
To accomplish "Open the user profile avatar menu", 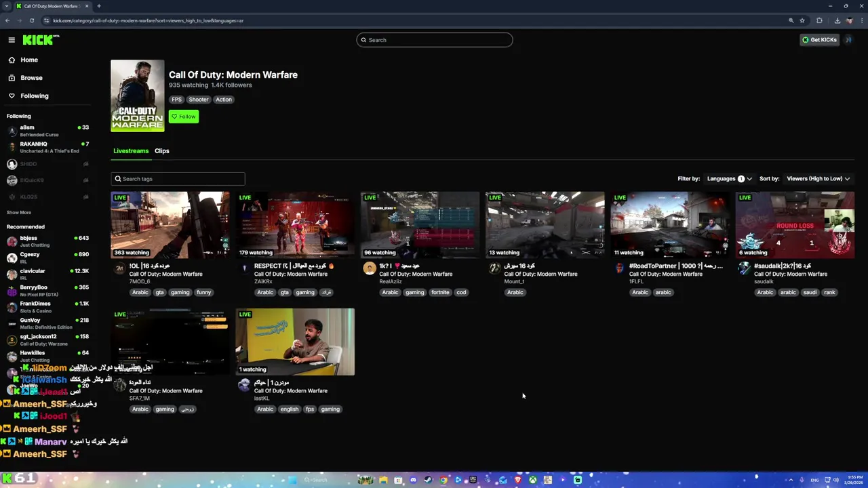I will 848,40.
